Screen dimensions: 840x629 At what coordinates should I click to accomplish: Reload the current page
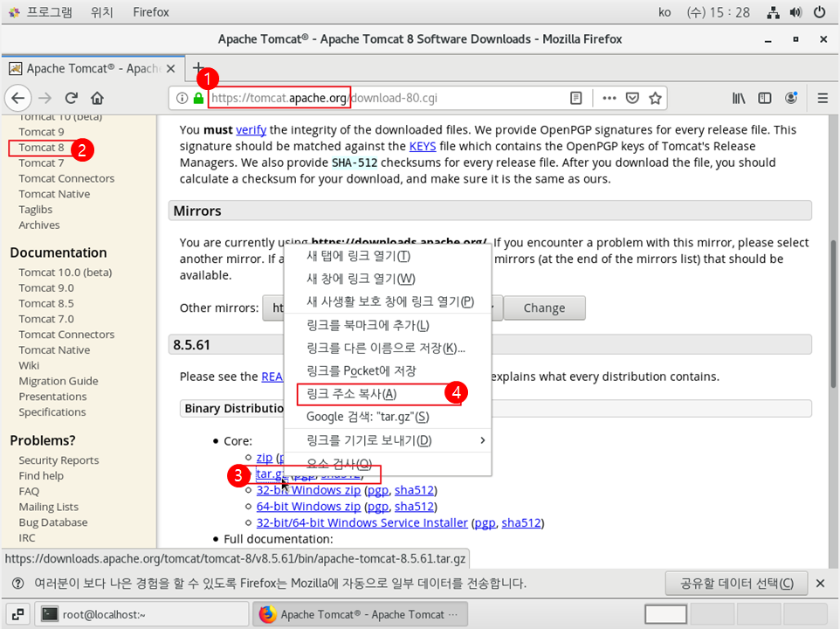click(x=72, y=98)
